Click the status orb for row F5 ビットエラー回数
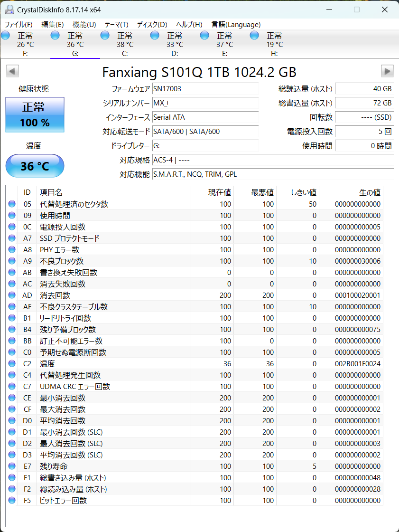The width and height of the screenshot is (399, 532). pos(12,500)
